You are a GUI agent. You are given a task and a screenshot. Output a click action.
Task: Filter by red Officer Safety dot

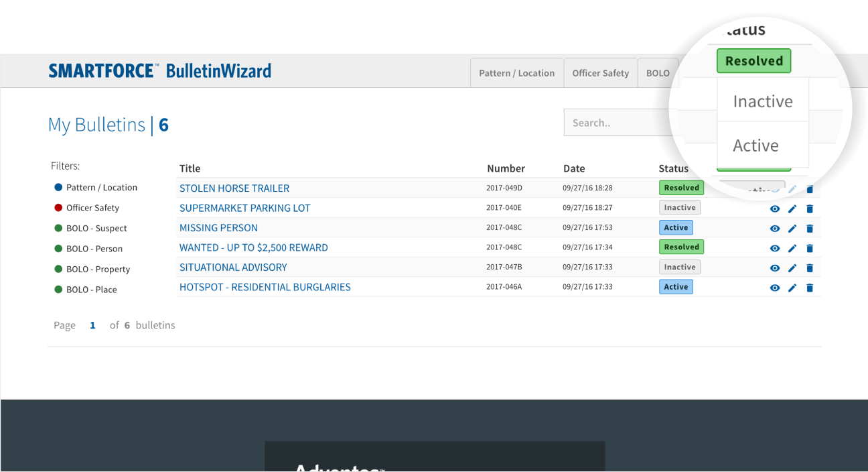[58, 208]
